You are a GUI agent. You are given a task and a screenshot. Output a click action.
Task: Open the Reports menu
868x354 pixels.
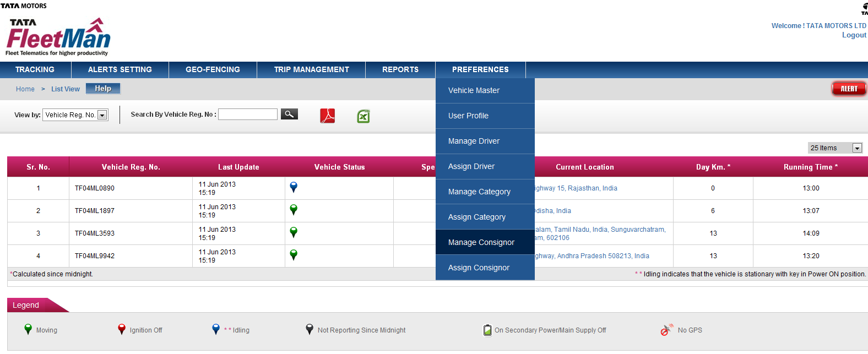click(x=400, y=70)
